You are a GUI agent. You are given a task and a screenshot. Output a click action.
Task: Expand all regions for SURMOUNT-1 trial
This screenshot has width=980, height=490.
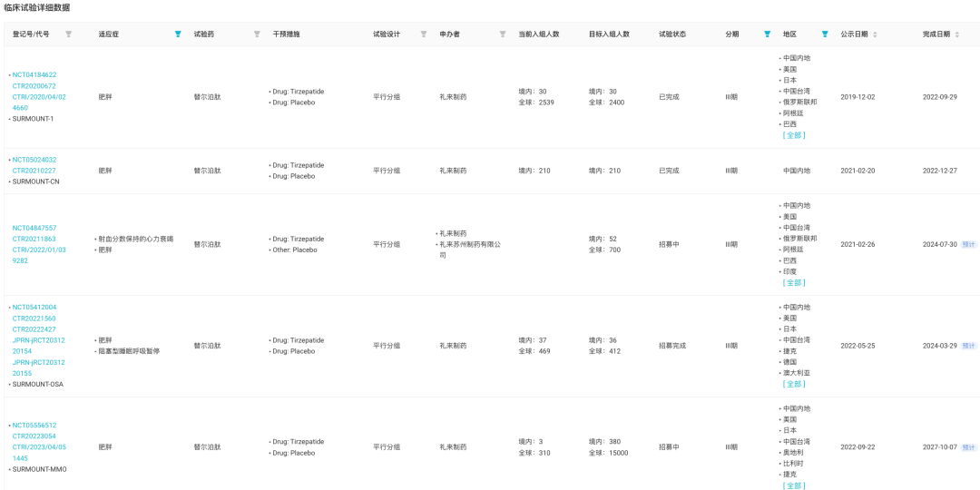pos(794,135)
